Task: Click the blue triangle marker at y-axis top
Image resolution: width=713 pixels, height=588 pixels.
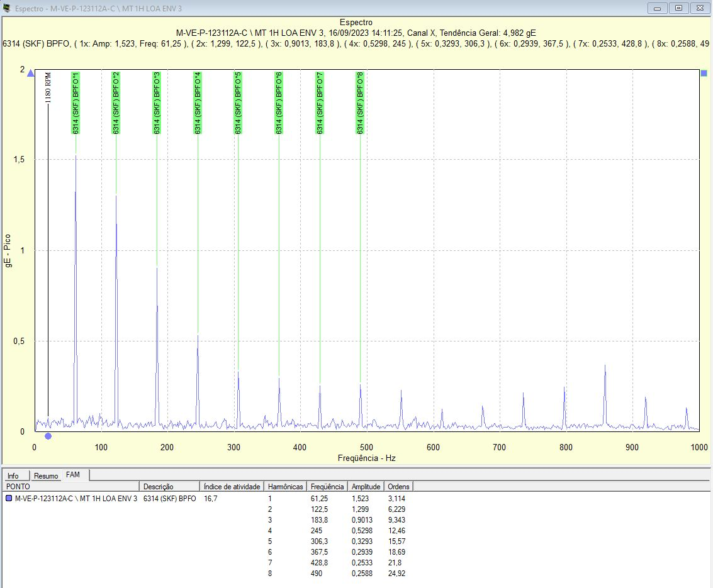Action: [30, 73]
